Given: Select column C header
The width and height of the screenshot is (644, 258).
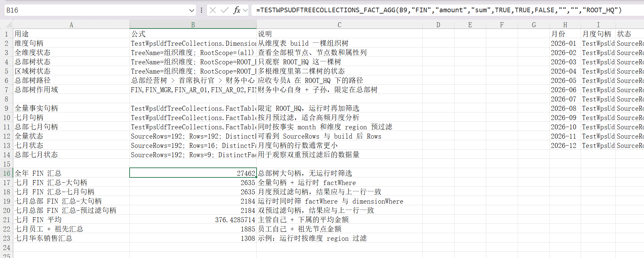Looking at the screenshot, I should (x=339, y=25).
